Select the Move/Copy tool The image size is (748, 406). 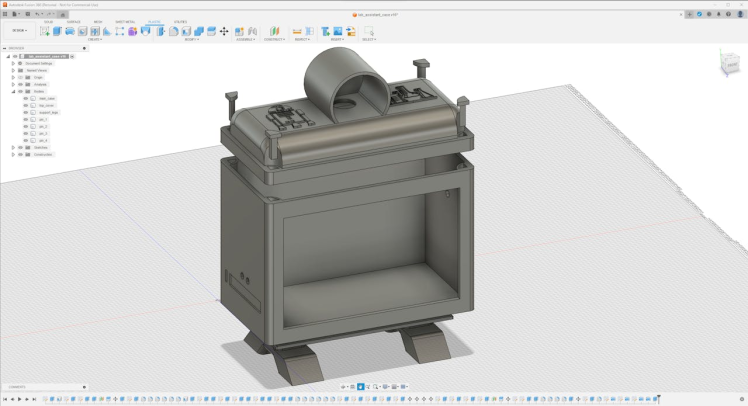coord(224,31)
